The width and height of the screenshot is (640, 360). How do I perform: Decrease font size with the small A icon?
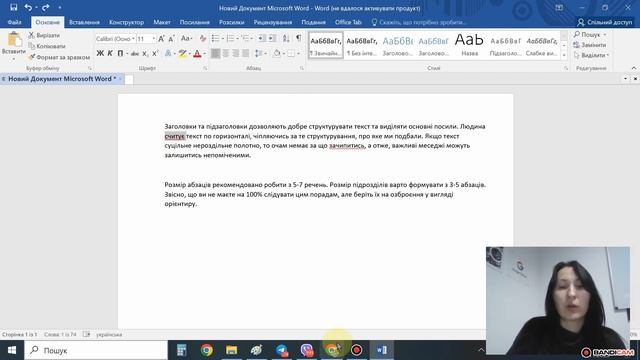pos(171,39)
